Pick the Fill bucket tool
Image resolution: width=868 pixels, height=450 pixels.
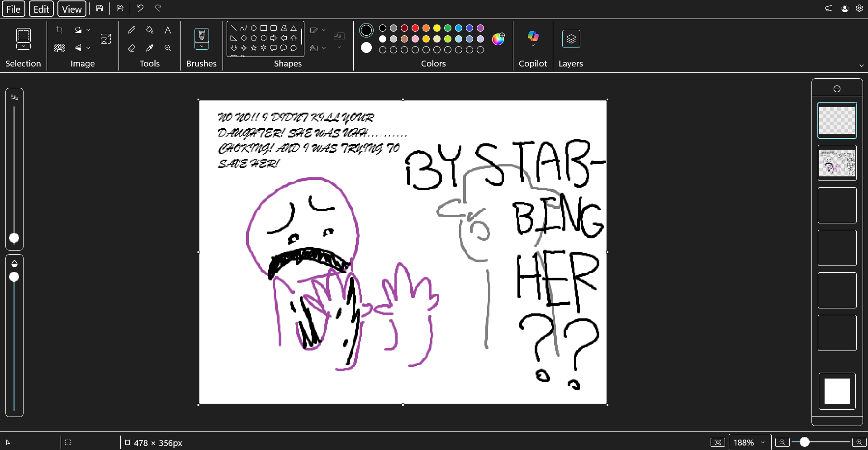coord(150,30)
